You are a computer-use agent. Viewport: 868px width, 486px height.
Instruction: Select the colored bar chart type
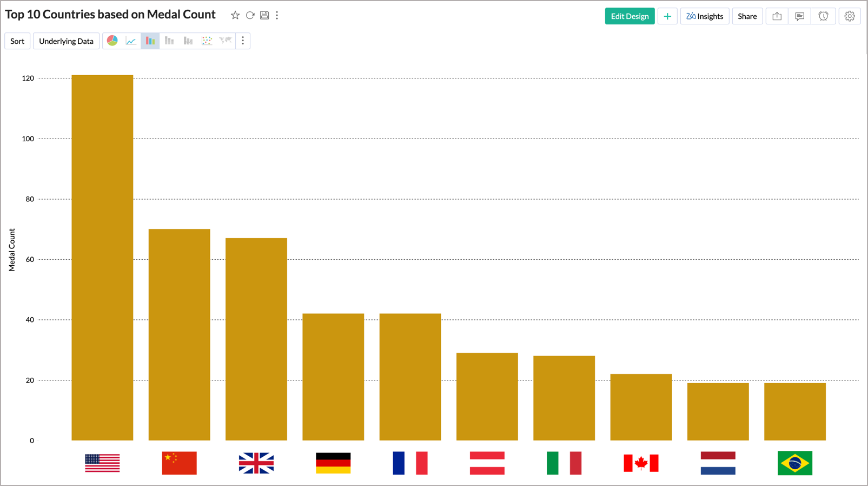pos(150,41)
